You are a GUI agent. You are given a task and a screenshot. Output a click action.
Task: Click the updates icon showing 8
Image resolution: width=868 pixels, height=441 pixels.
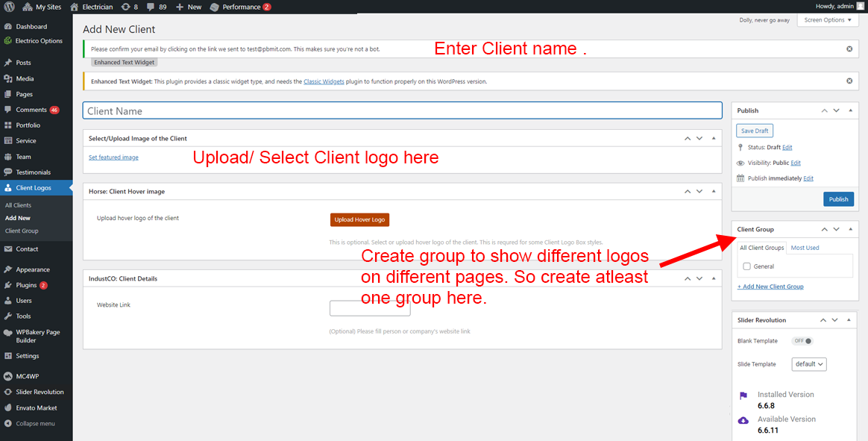tap(125, 7)
